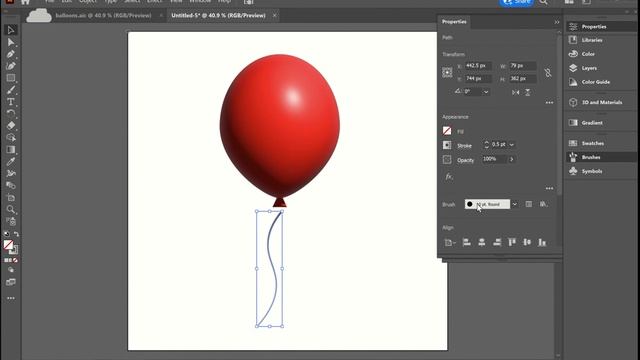640x360 pixels.
Task: Open the Object menu
Action: [x=87, y=2]
